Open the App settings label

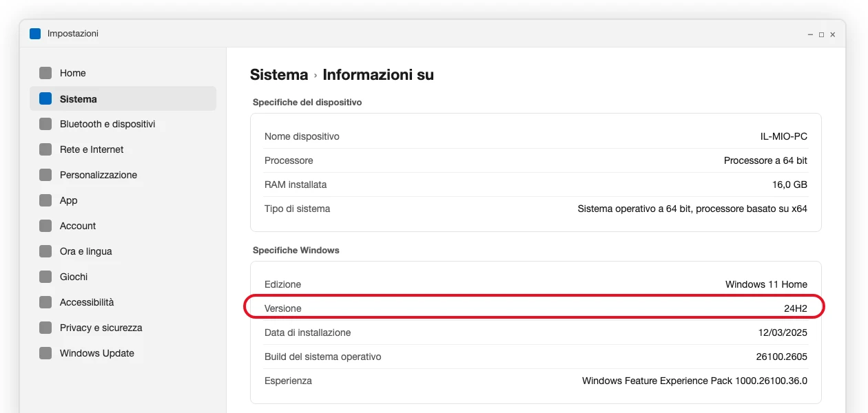[x=69, y=200]
